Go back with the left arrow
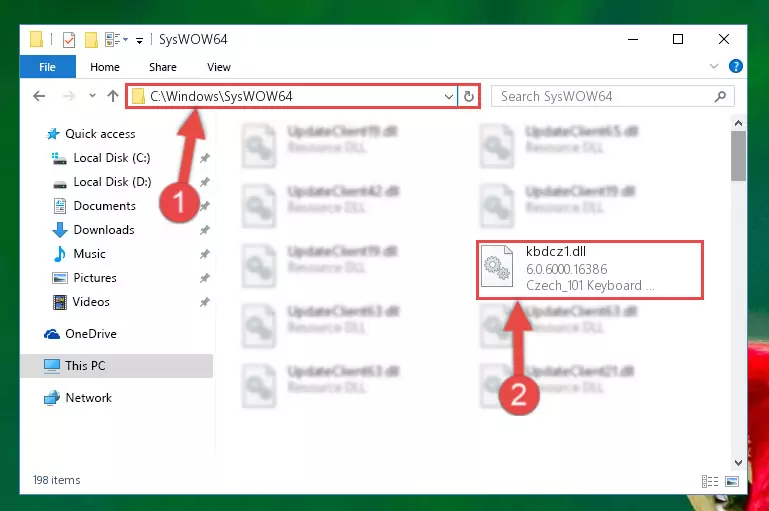 pos(39,96)
